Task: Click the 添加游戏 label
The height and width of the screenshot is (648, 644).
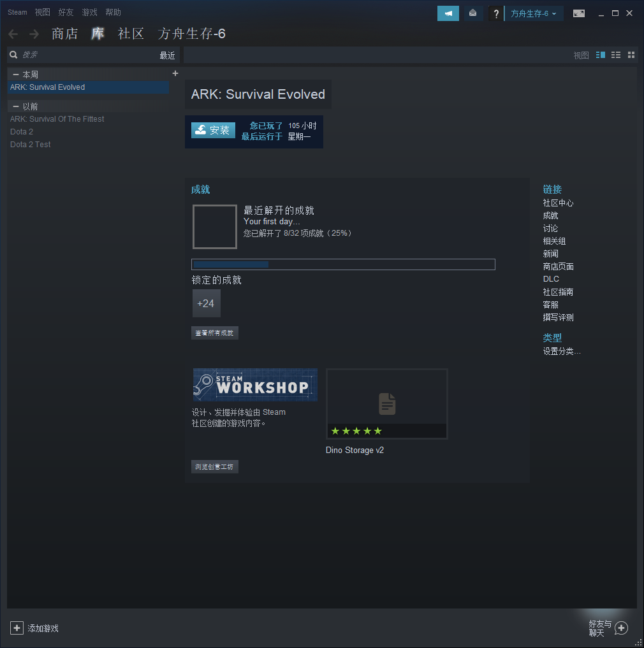Action: pos(43,629)
